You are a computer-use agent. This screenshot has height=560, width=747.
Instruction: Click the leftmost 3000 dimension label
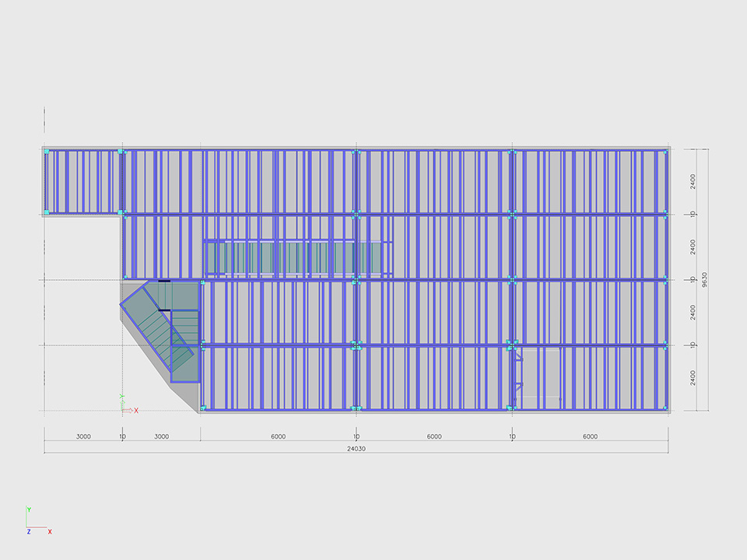point(83,436)
